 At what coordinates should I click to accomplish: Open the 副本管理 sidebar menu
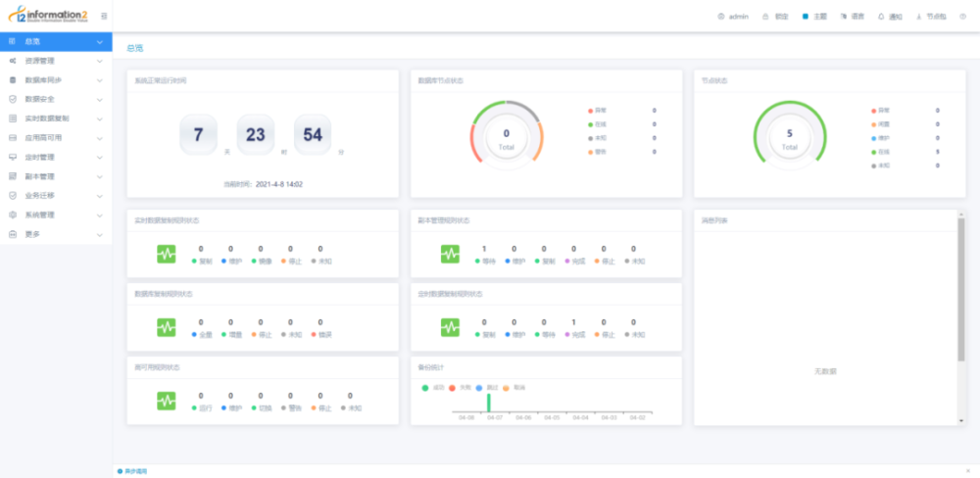tap(56, 177)
